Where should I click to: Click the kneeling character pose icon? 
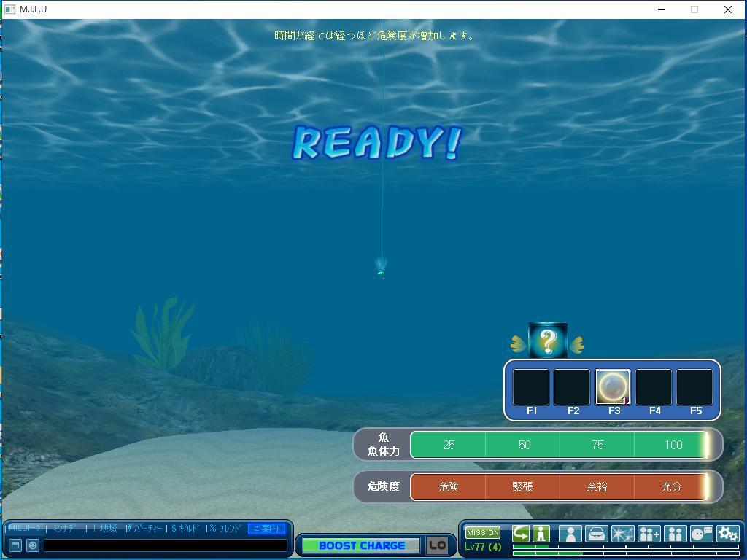click(541, 534)
